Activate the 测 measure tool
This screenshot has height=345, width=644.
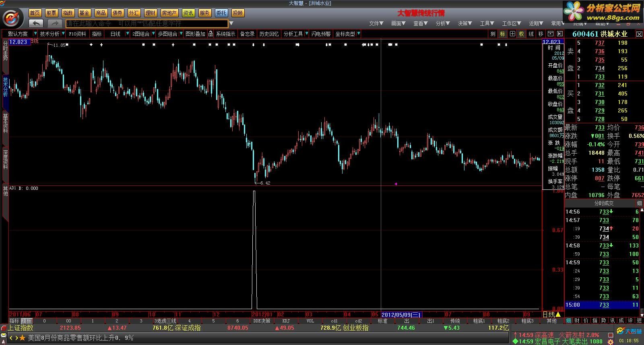point(493,34)
